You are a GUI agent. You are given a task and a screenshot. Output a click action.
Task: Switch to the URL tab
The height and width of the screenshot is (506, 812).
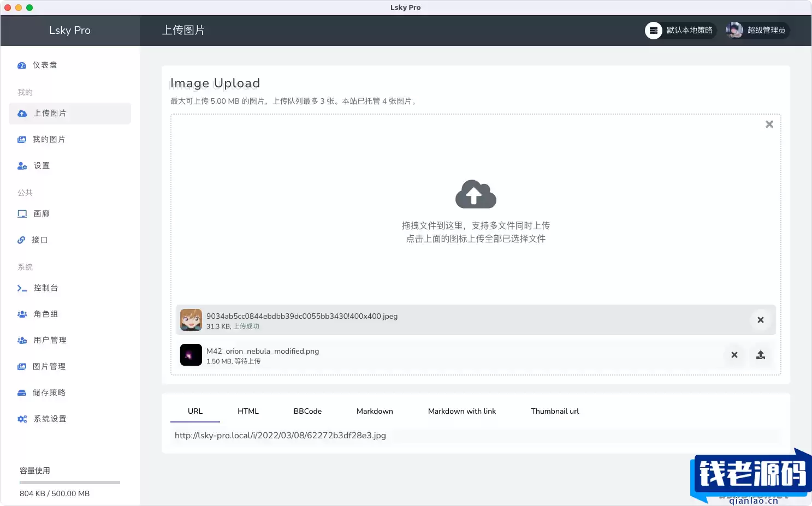(x=195, y=412)
